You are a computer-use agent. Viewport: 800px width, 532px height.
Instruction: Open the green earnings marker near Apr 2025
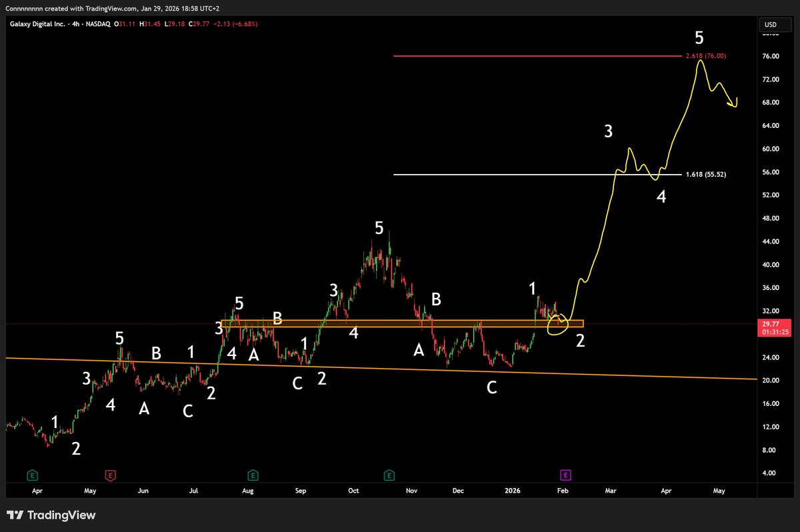[x=31, y=475]
